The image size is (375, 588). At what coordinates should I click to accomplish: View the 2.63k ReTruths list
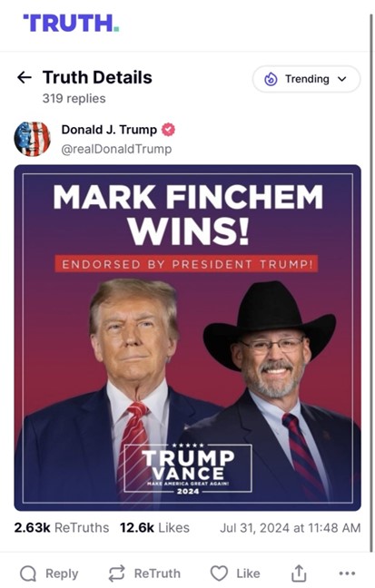tap(62, 527)
